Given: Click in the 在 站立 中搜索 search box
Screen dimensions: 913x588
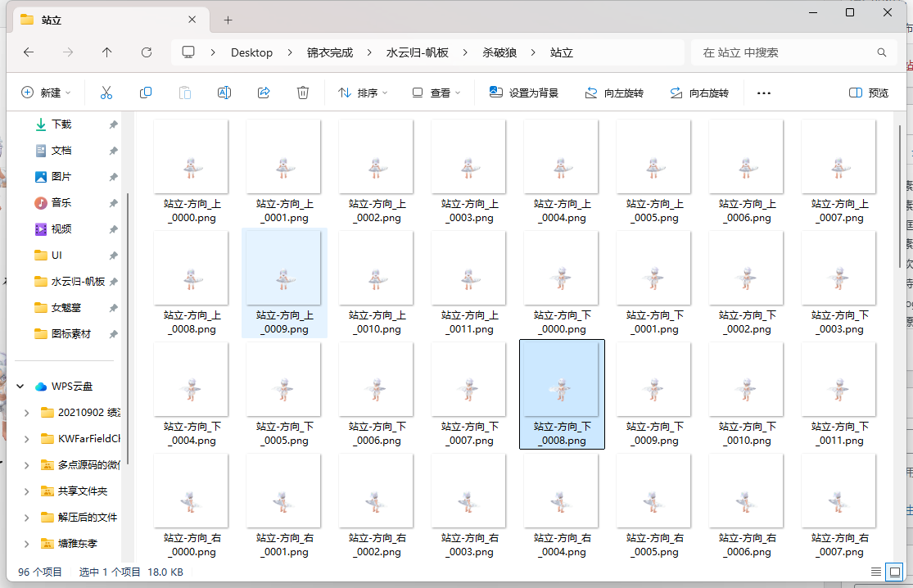Looking at the screenshot, I should pyautogui.click(x=786, y=52).
